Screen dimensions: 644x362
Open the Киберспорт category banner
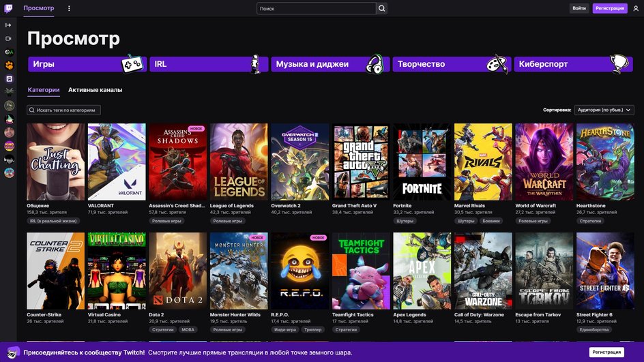tap(573, 64)
